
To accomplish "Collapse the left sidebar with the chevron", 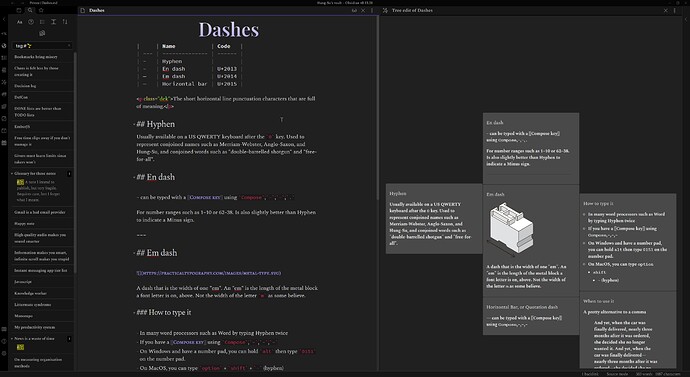I will pos(4,19).
